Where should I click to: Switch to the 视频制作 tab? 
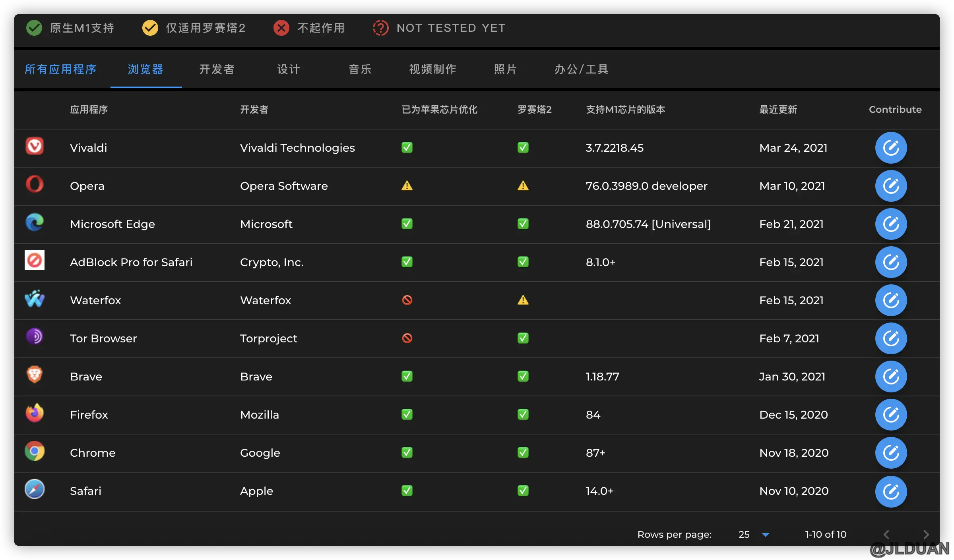[x=433, y=70]
